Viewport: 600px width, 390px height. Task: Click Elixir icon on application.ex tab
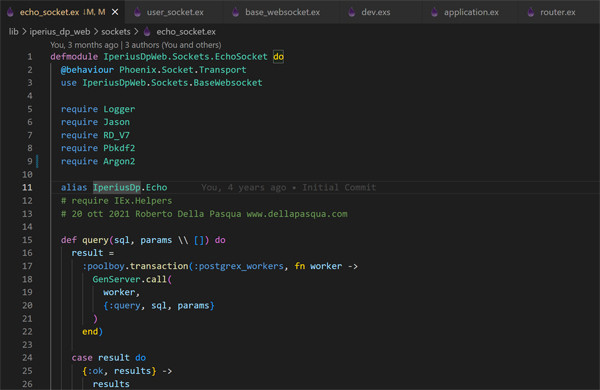coord(434,12)
